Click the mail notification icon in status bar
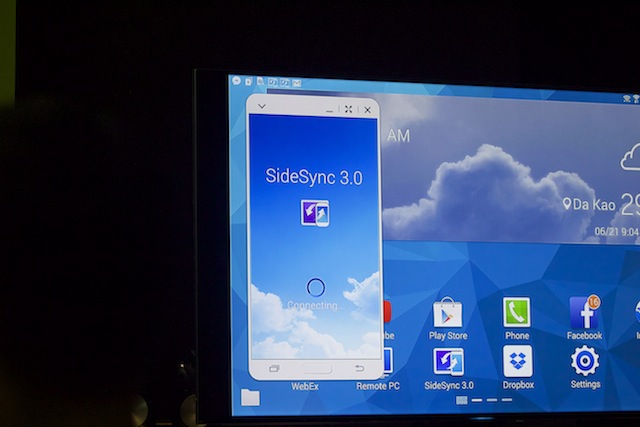The image size is (640, 427). tap(297, 83)
